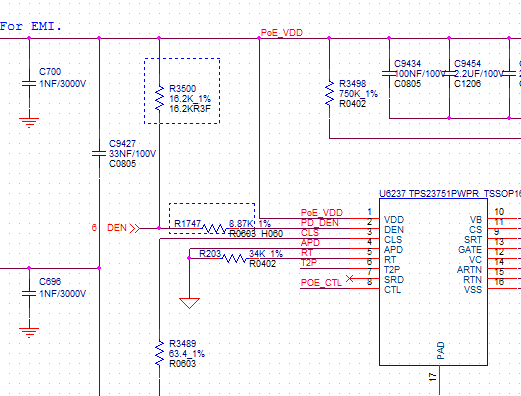Viewport: 521px width, 396px height.
Task: Click the H060 text near R1747
Action: (272, 234)
